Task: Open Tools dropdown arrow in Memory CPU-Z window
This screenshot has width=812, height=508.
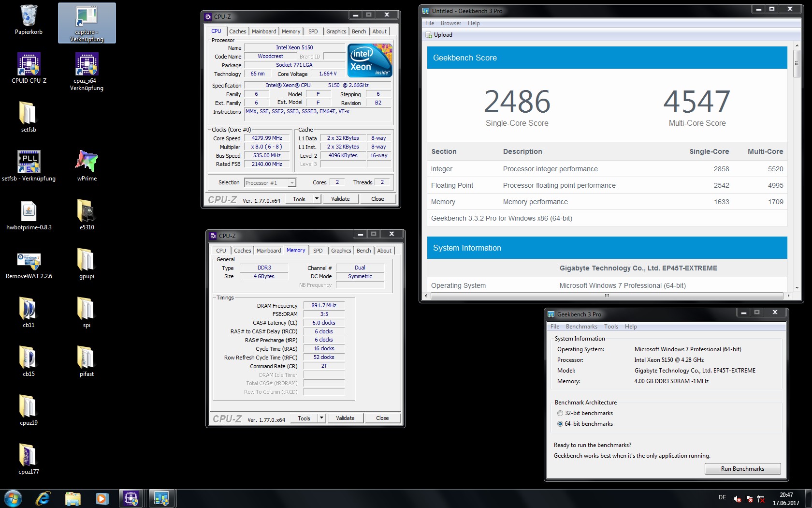Action: 321,418
